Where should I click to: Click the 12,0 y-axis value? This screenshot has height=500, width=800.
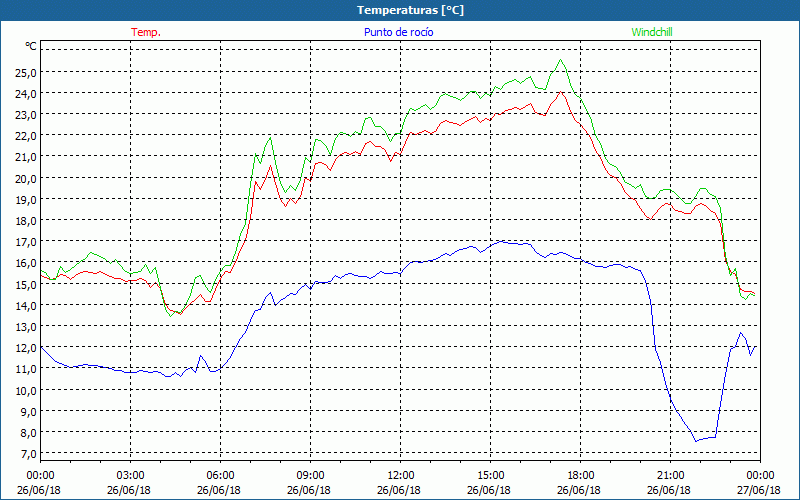(26, 348)
